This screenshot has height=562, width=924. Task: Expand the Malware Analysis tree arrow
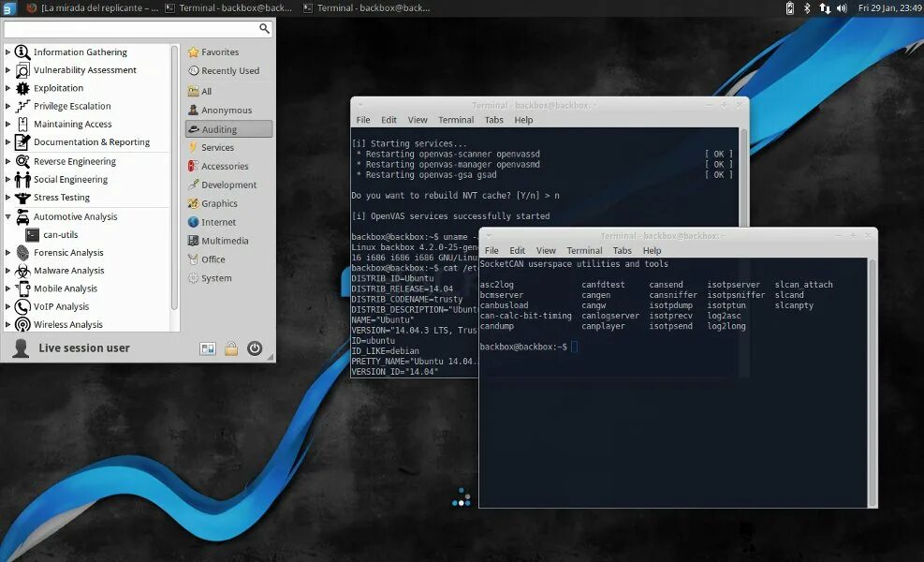pos(7,271)
